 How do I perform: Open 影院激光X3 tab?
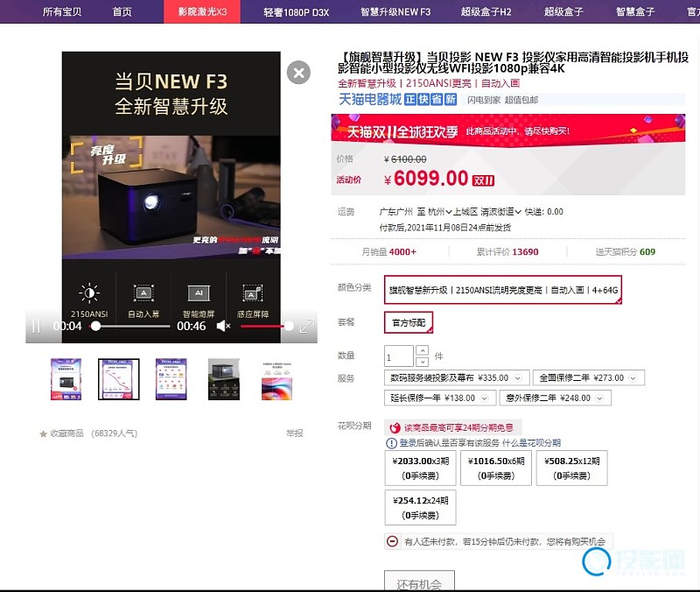point(202,11)
